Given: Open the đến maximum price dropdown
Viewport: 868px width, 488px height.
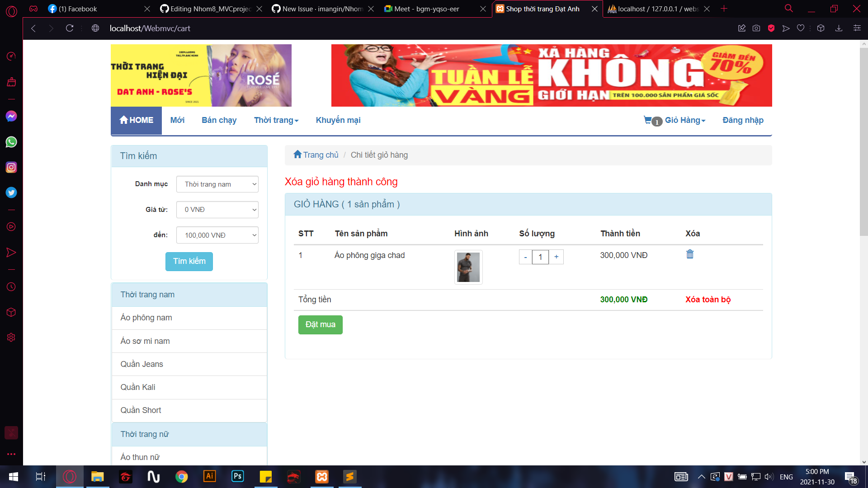Looking at the screenshot, I should click(217, 235).
